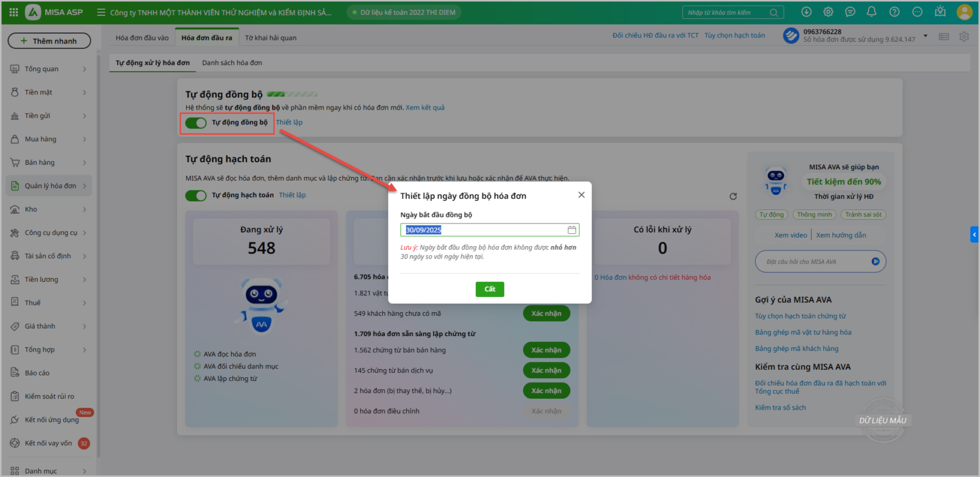Open the app grid launcher icon
This screenshot has width=980, height=477.
pos(13,12)
